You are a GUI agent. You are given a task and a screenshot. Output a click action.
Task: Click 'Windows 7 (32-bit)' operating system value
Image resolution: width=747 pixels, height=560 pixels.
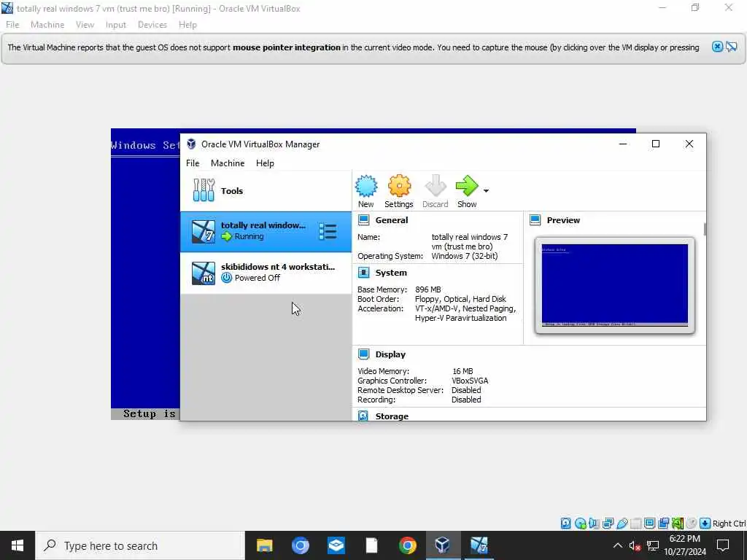(465, 256)
